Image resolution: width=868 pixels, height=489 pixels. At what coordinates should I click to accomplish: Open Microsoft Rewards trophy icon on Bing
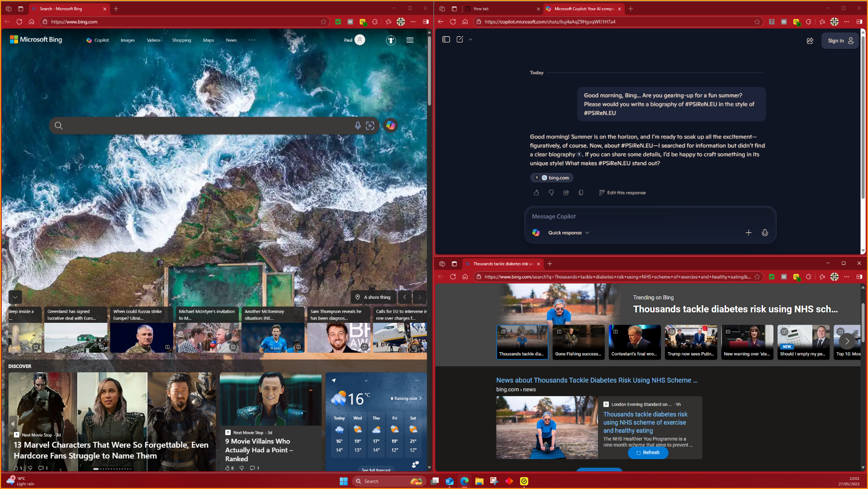[391, 40]
